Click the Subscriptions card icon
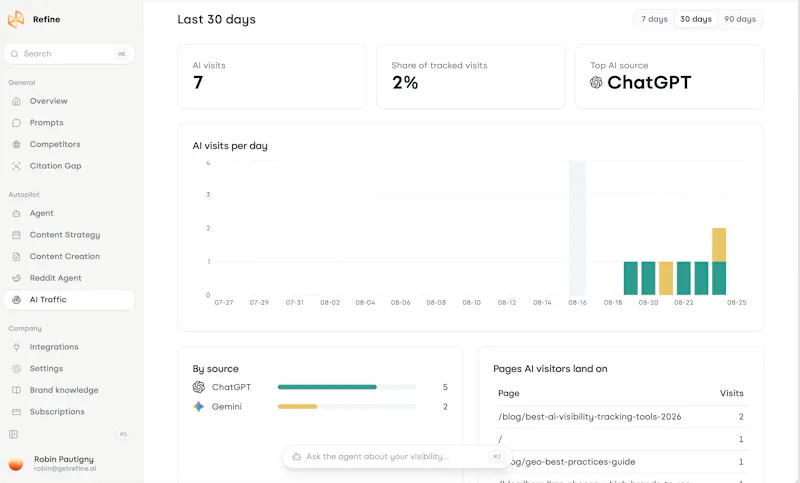Viewport: 800px width, 483px height. click(16, 412)
